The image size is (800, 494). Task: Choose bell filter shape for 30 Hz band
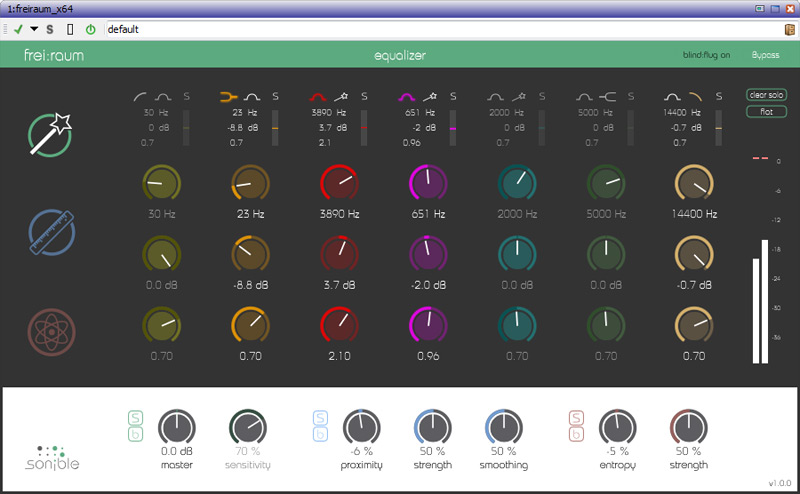tap(163, 96)
